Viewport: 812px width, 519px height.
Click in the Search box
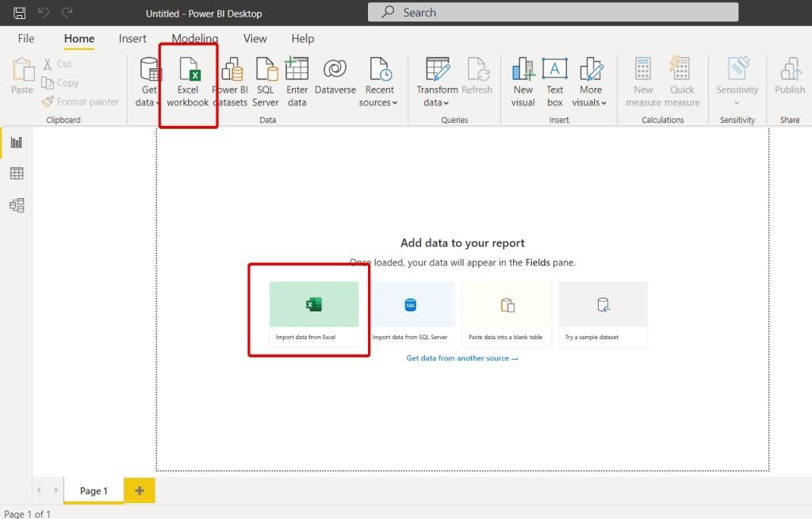coord(553,13)
